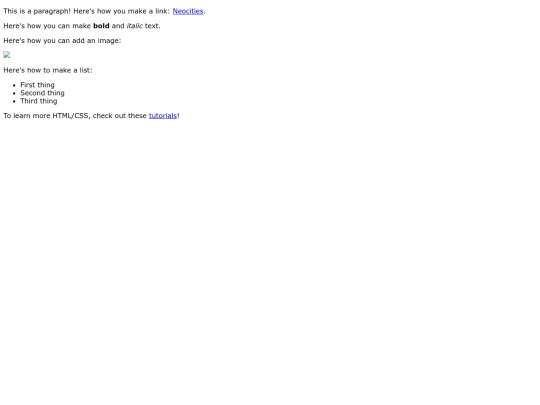Open the Neocities link
Viewport: 540px width, 405px height.
point(188,11)
